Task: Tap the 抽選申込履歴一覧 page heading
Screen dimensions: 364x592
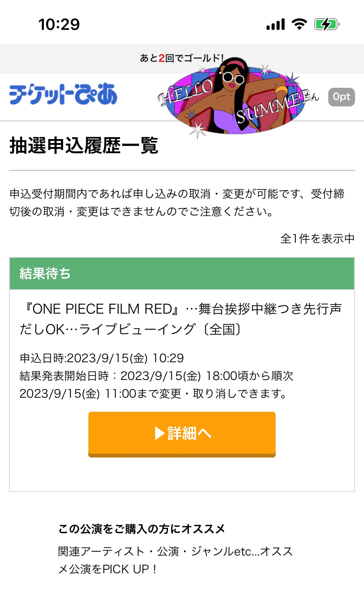Action: (84, 146)
